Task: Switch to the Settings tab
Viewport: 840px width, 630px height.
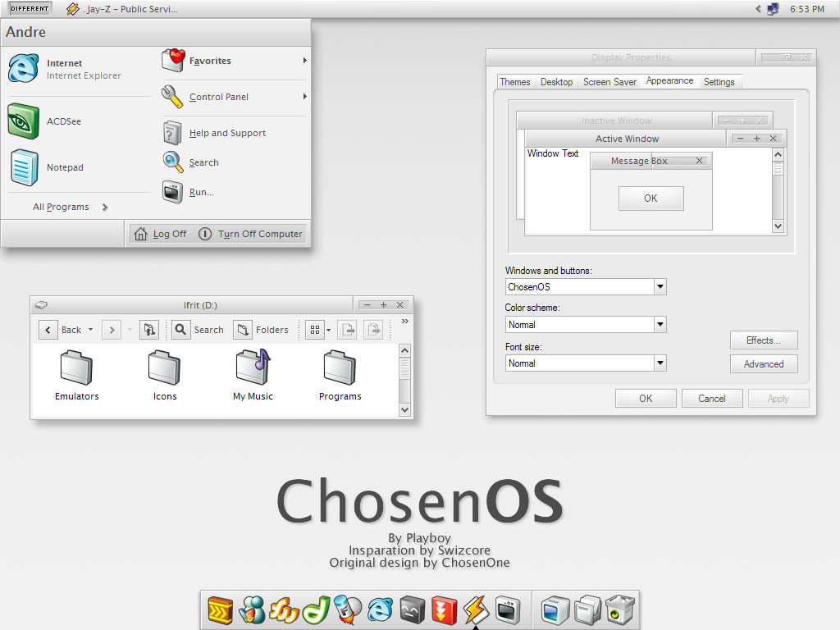Action: click(x=719, y=82)
